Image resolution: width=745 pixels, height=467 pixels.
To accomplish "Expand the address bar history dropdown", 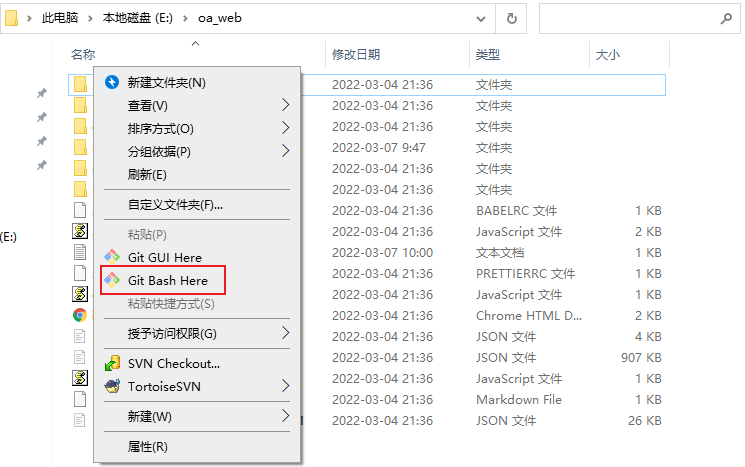I will [481, 19].
